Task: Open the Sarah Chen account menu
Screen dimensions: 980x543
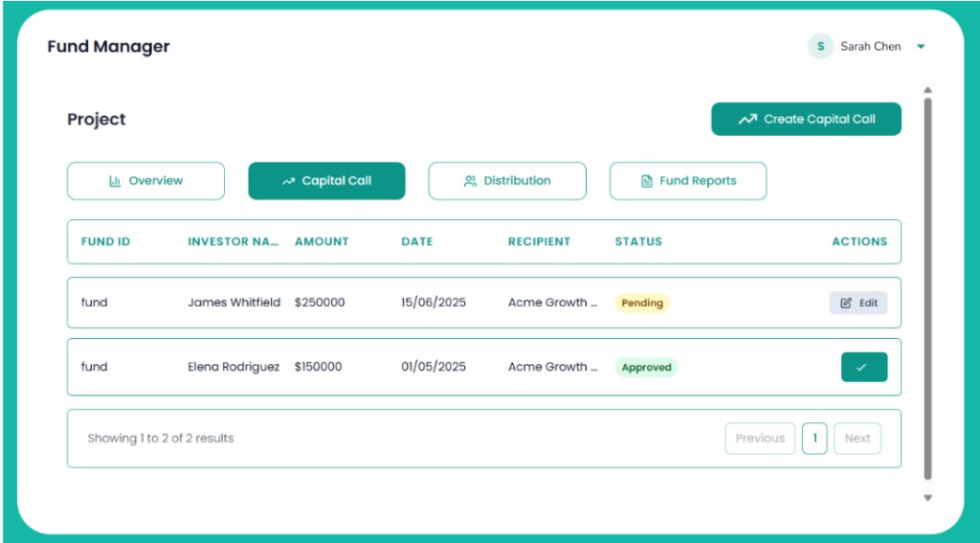Action: click(x=865, y=46)
